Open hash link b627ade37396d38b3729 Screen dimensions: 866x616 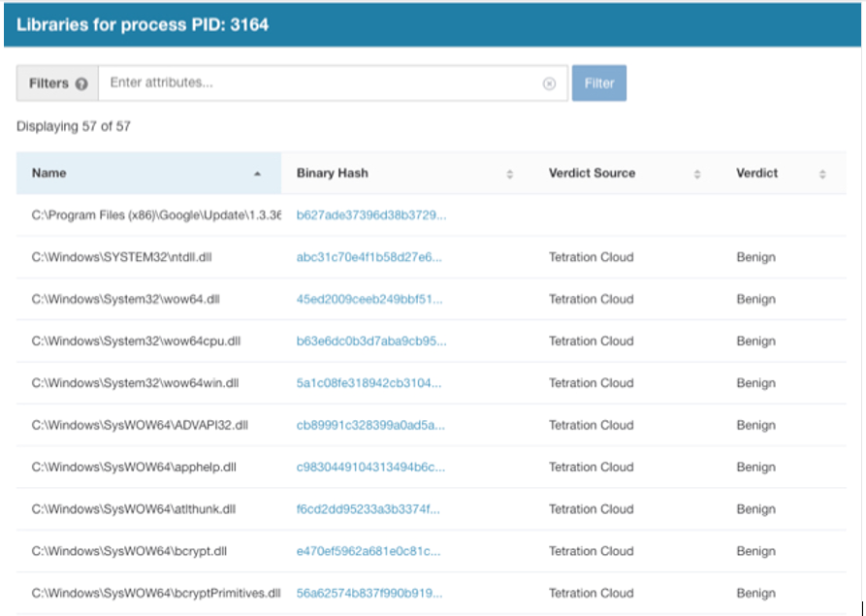[x=370, y=215]
